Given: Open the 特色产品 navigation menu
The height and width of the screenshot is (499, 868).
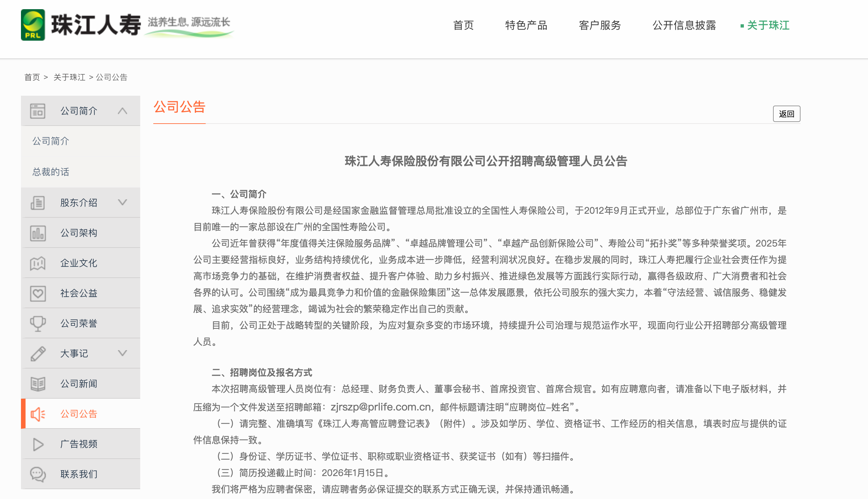Looking at the screenshot, I should (x=526, y=25).
